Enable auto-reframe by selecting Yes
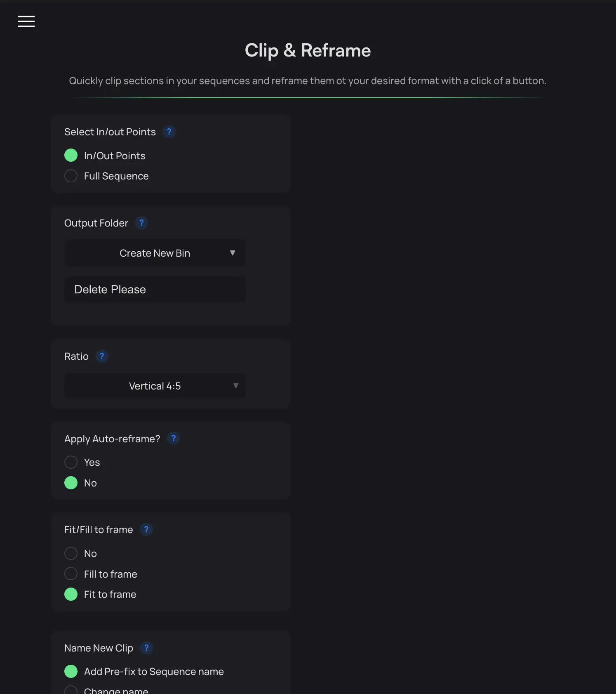 pyautogui.click(x=71, y=462)
